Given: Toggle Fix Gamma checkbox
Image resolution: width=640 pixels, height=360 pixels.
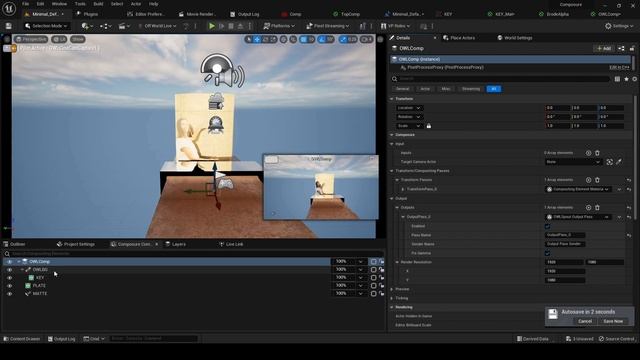Looking at the screenshot, I should pyautogui.click(x=547, y=253).
